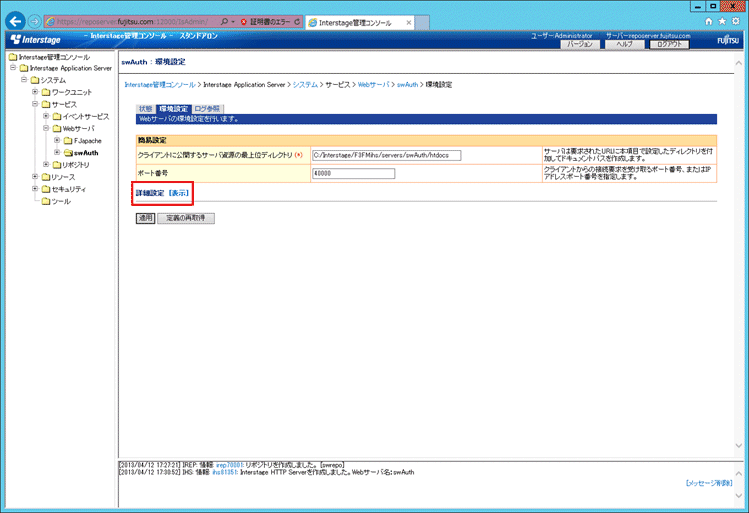This screenshot has width=749, height=513.
Task: Click the セキュリティ folder icon
Action: [46, 189]
